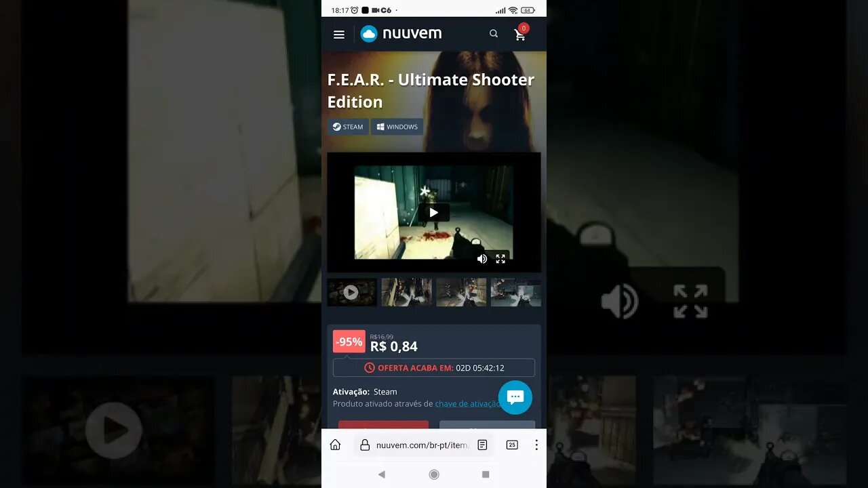Open the second screenshot thumbnail
868x488 pixels.
406,292
